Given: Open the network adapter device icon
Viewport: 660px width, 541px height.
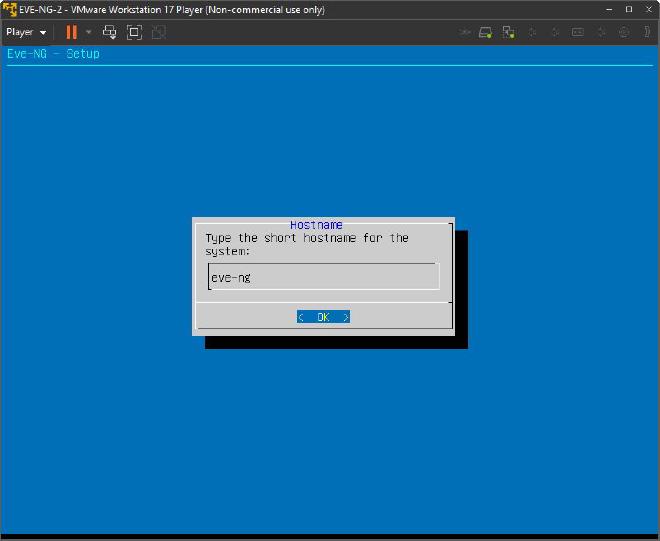Looking at the screenshot, I should pyautogui.click(x=508, y=32).
